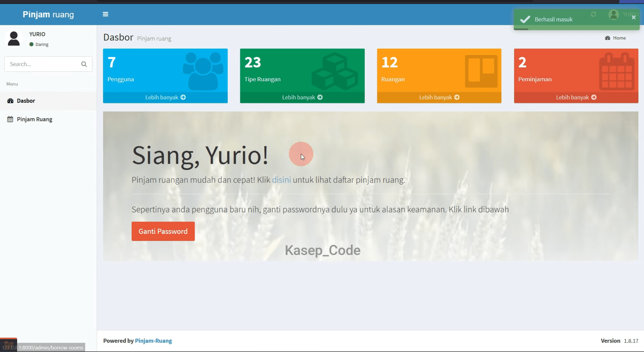Click the Pengguna count 7
644x352 pixels.
click(112, 62)
